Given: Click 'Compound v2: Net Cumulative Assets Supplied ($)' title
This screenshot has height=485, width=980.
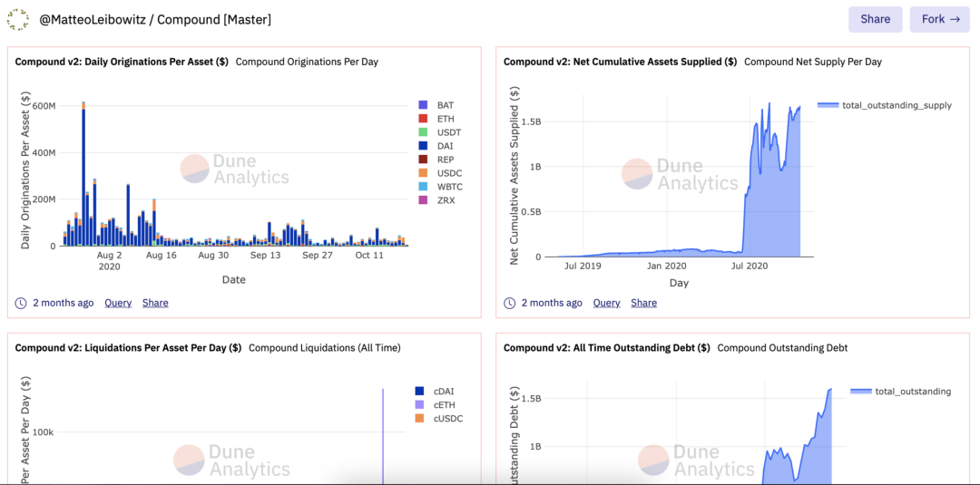Looking at the screenshot, I should point(620,62).
